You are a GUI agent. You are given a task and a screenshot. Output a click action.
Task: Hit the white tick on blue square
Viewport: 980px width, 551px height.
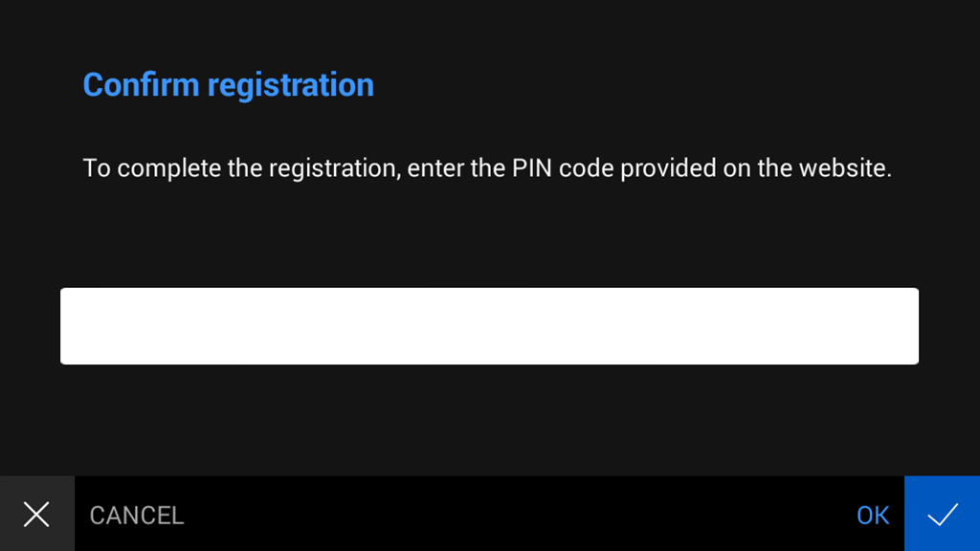click(x=942, y=515)
